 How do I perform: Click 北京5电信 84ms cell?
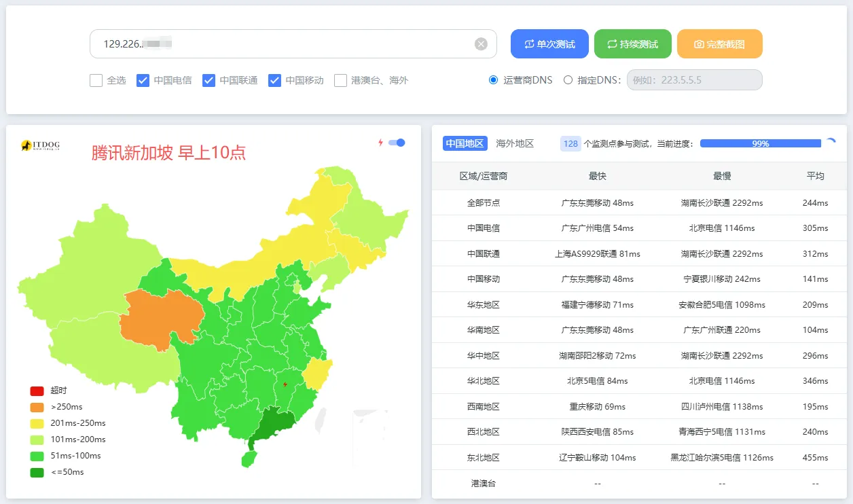598,381
